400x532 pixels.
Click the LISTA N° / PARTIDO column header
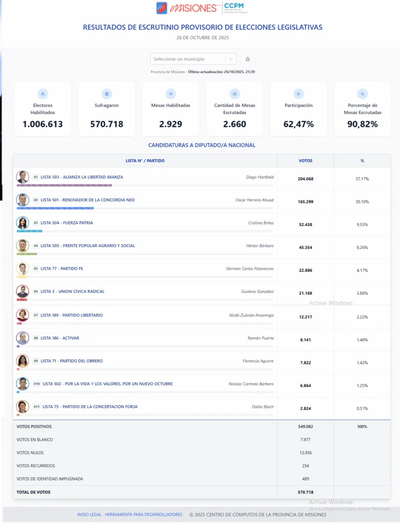pos(145,161)
